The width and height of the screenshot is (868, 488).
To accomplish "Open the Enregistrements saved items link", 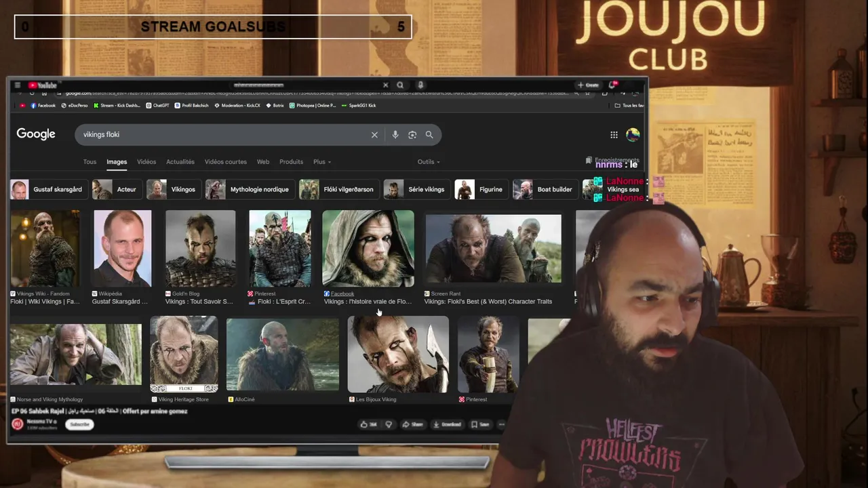I will coord(612,161).
